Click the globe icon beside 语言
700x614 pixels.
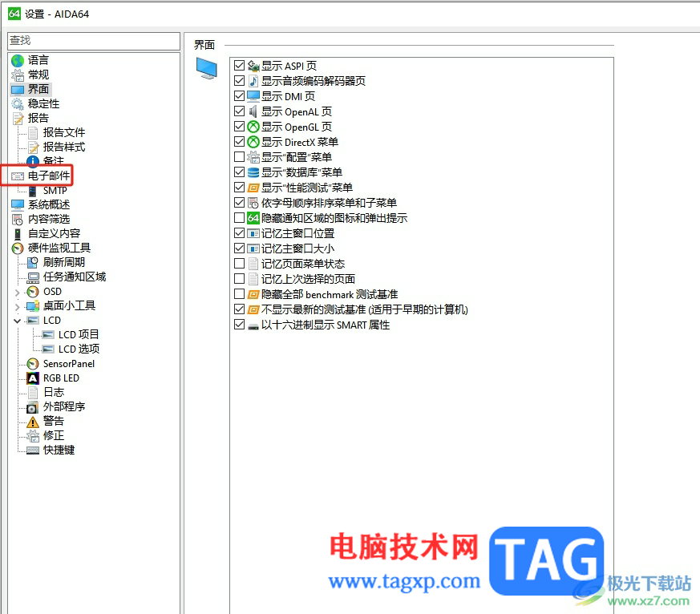coord(18,60)
